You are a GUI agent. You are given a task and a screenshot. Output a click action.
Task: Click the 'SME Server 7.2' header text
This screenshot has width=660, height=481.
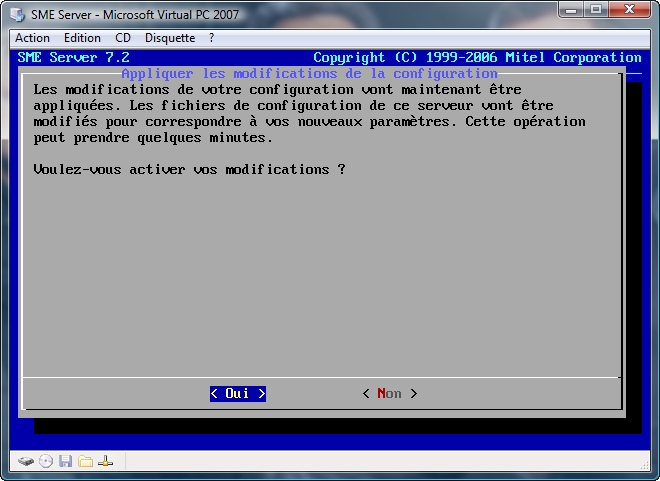point(74,58)
